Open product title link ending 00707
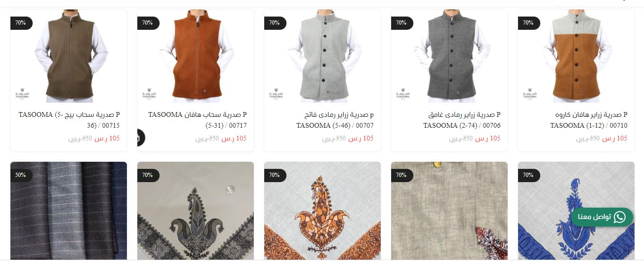Viewport: 644px width, 263px height. [335, 120]
